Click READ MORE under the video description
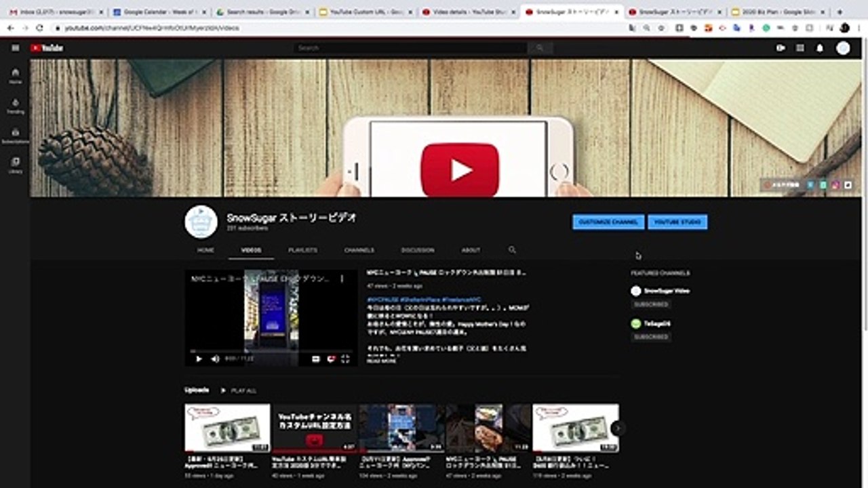Screen dimensions: 868x488 coord(382,361)
